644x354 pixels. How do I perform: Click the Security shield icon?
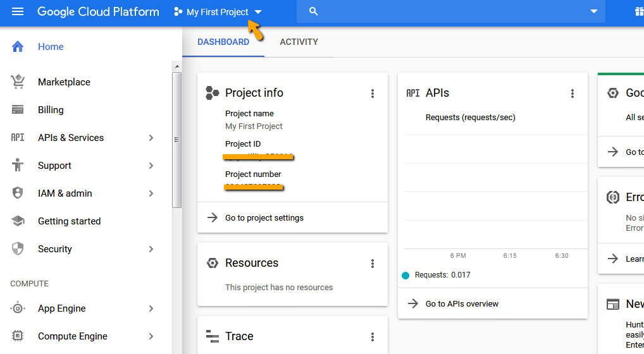point(18,248)
